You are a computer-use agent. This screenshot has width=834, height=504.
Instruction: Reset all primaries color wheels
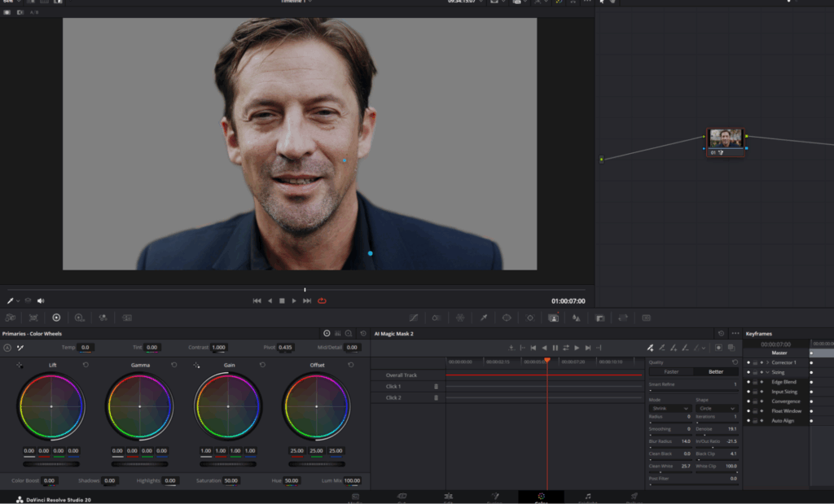[363, 334]
